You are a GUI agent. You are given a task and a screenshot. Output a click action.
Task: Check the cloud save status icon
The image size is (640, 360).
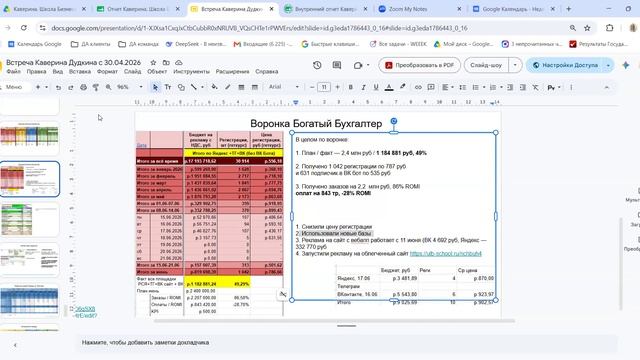(x=179, y=62)
